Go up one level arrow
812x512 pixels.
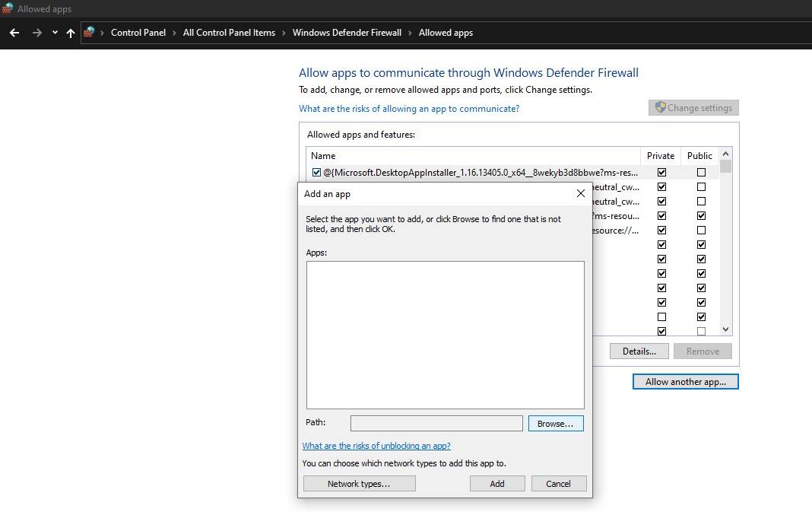[x=71, y=33]
